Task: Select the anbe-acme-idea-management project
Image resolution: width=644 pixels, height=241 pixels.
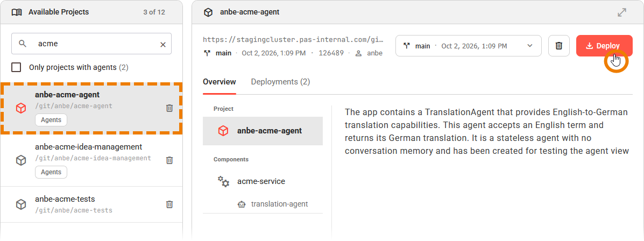Action: 91,160
